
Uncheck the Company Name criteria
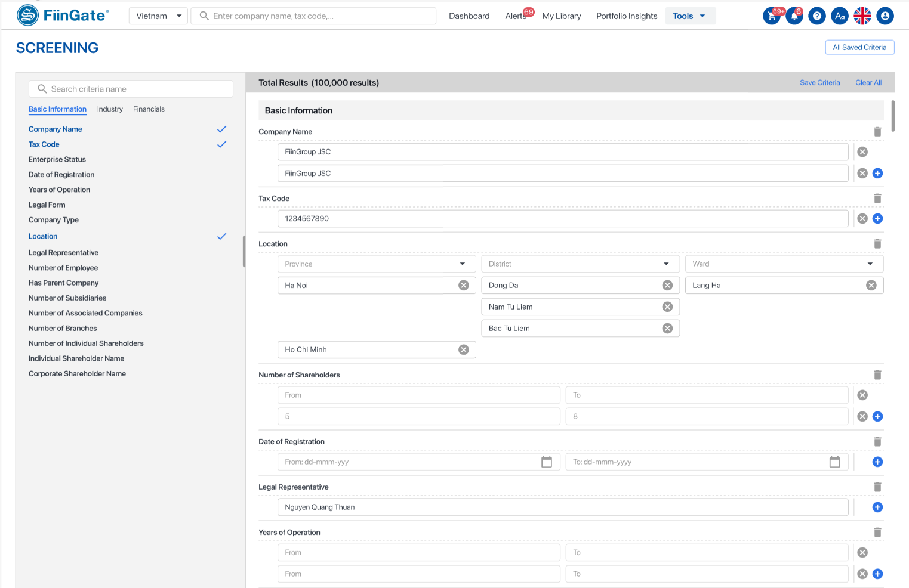click(221, 129)
